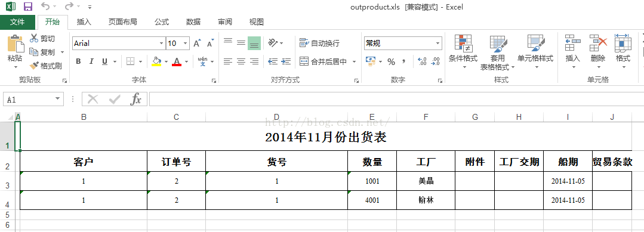Activate Format Painter 格式刷

(45, 66)
